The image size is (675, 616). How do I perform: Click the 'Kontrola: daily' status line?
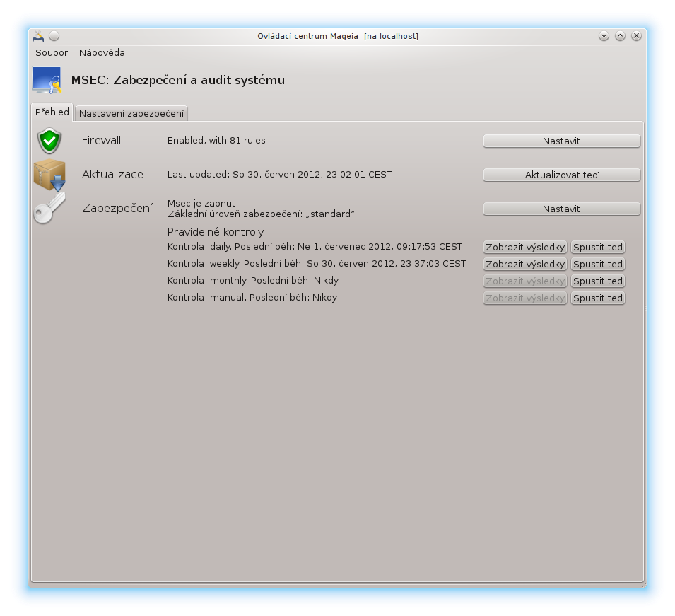(315, 247)
